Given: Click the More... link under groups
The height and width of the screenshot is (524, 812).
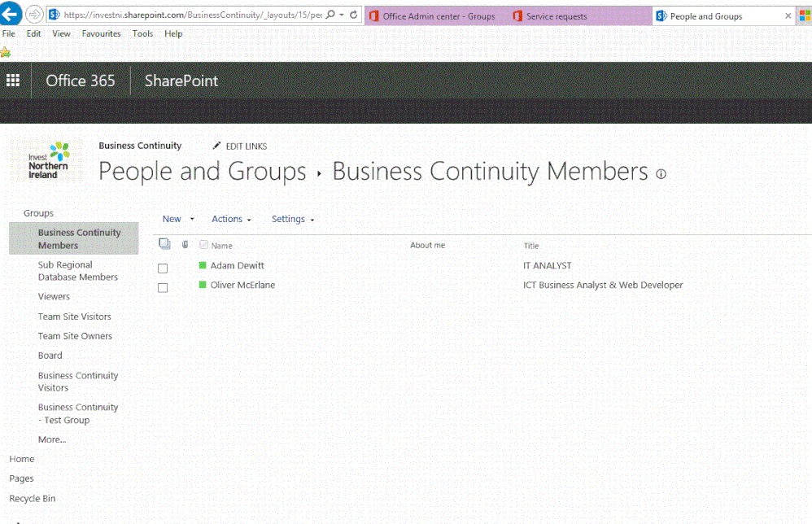Looking at the screenshot, I should pos(51,439).
